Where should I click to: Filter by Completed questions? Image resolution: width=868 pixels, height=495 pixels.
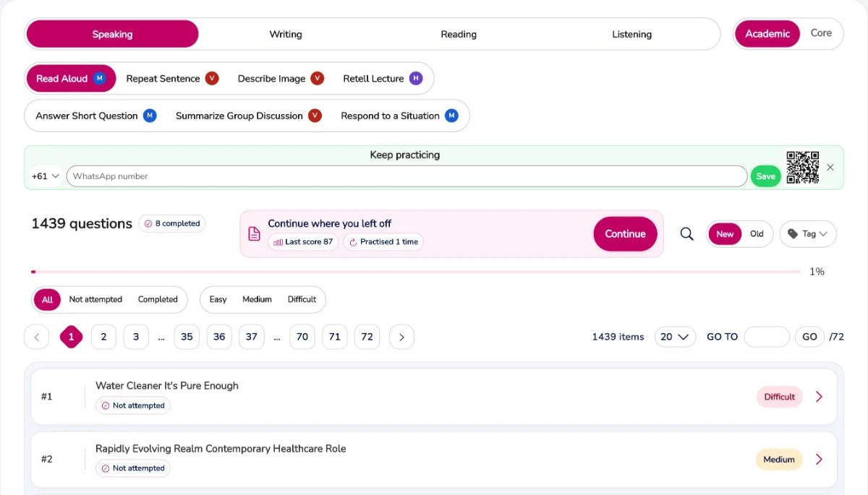[158, 299]
